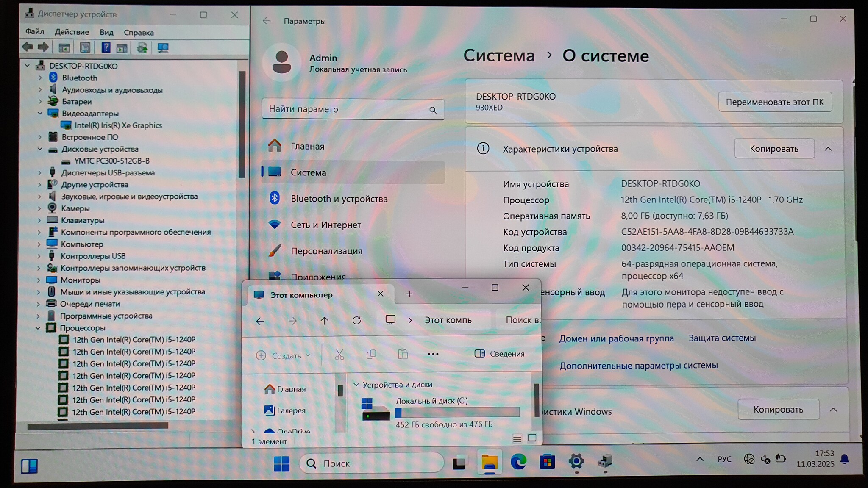Toggle the Details pane button in Explorer
Screen dimensions: 868x488
500,354
